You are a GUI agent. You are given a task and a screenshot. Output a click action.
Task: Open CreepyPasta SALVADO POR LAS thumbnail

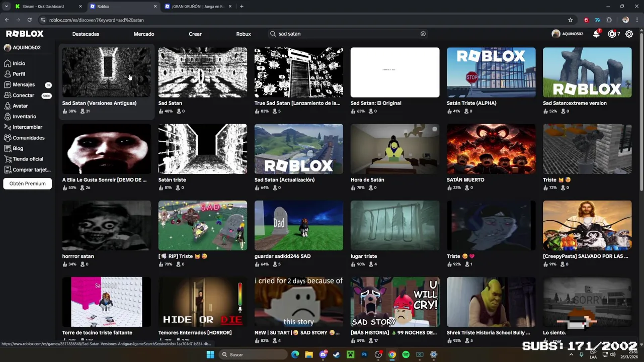click(x=587, y=225)
